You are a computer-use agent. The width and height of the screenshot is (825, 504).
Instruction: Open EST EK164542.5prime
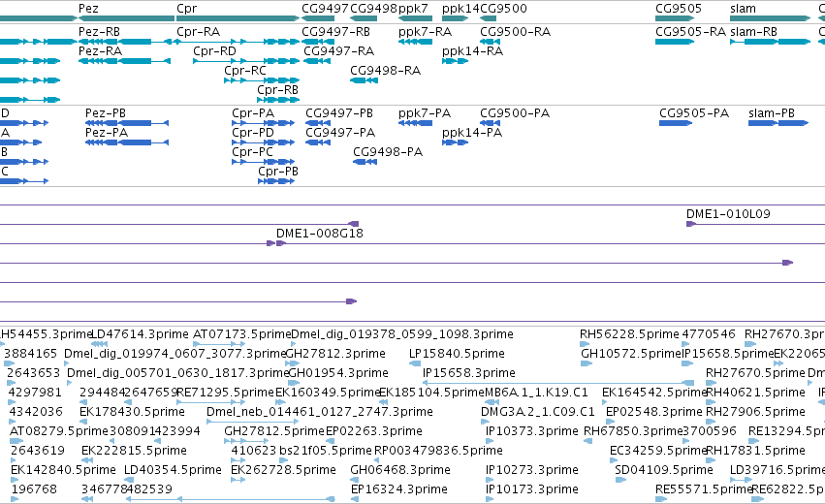654,393
